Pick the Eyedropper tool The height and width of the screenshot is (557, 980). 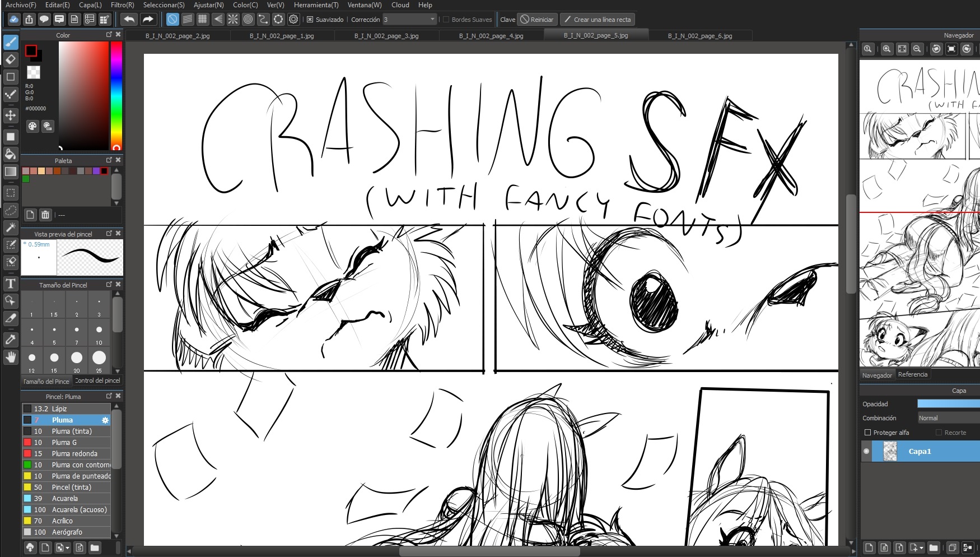click(11, 339)
